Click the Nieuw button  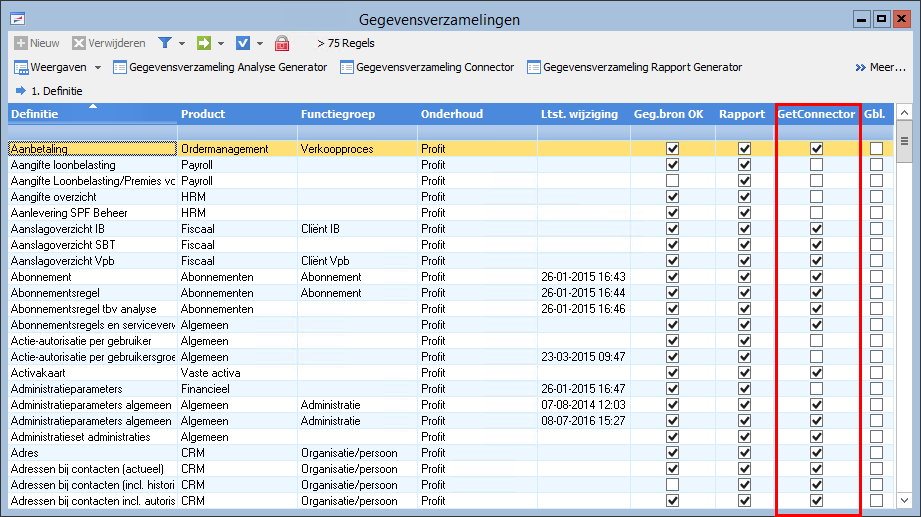(37, 43)
